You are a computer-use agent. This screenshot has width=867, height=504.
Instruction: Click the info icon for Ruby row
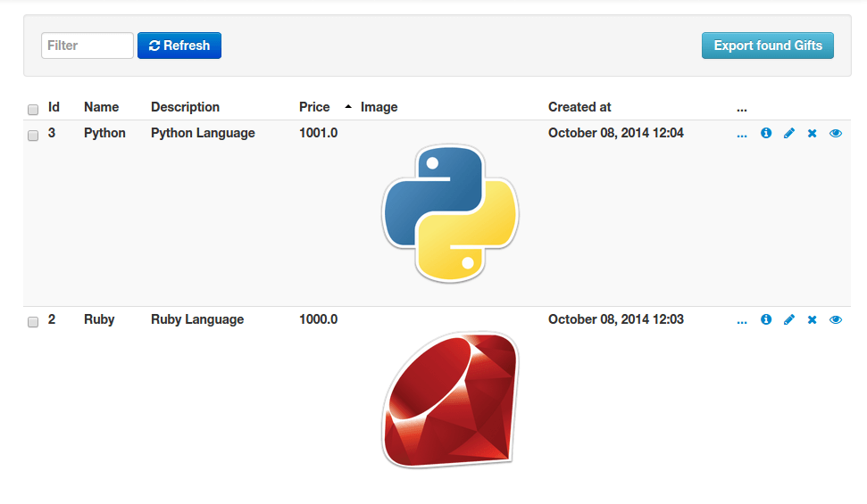click(x=766, y=319)
